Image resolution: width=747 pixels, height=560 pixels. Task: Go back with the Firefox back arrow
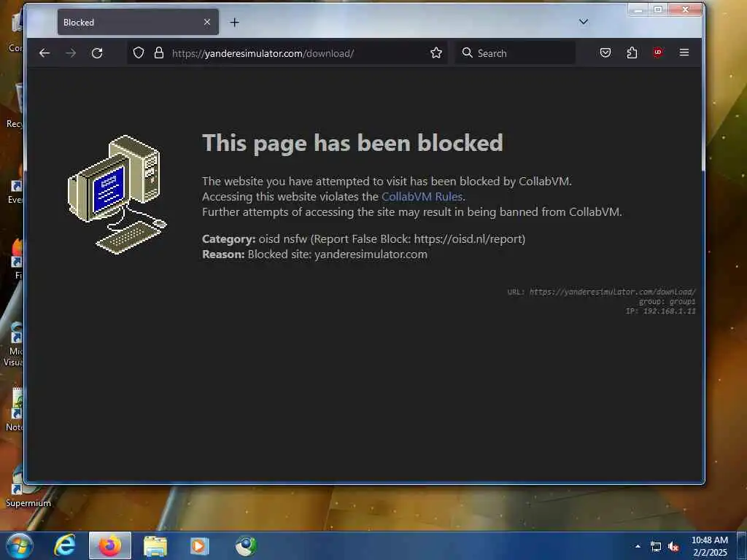(x=44, y=52)
